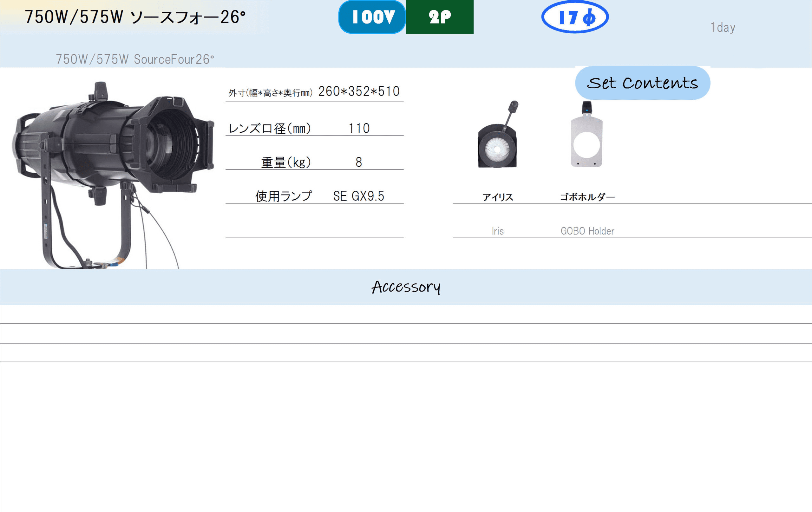Viewport: 812px width, 512px height.
Task: Click the 1day rental period text
Action: (x=723, y=27)
